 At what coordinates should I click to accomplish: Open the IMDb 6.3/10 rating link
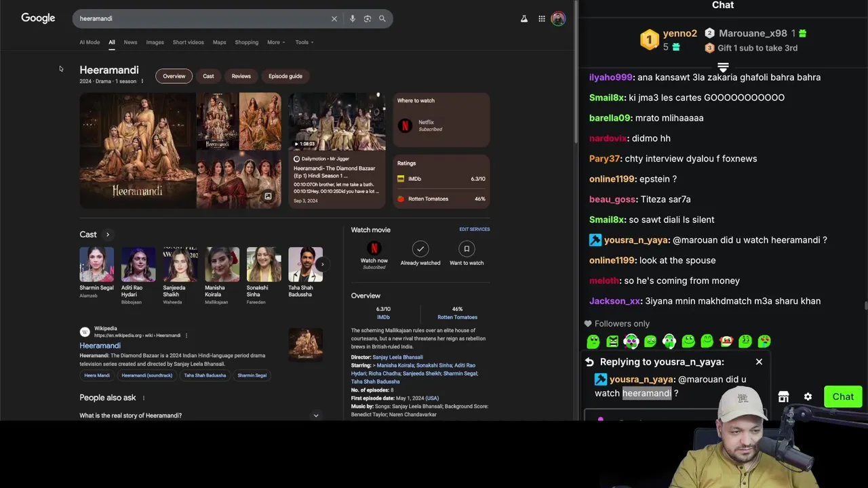[x=383, y=313]
